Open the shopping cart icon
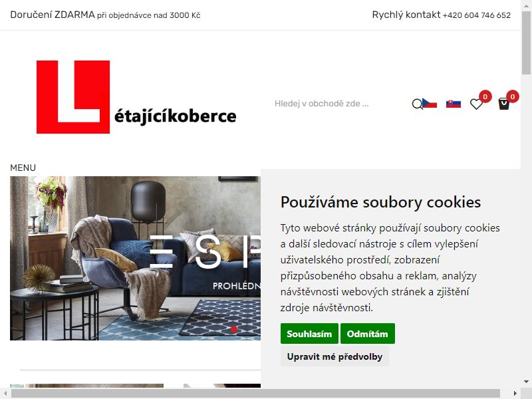532x399 pixels. pos(504,104)
